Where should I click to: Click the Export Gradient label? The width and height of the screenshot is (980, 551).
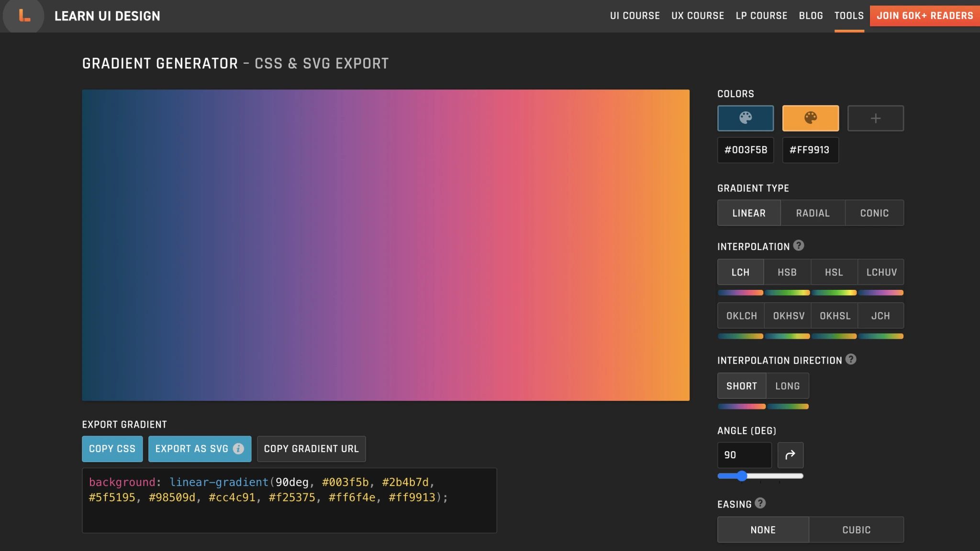pos(124,424)
